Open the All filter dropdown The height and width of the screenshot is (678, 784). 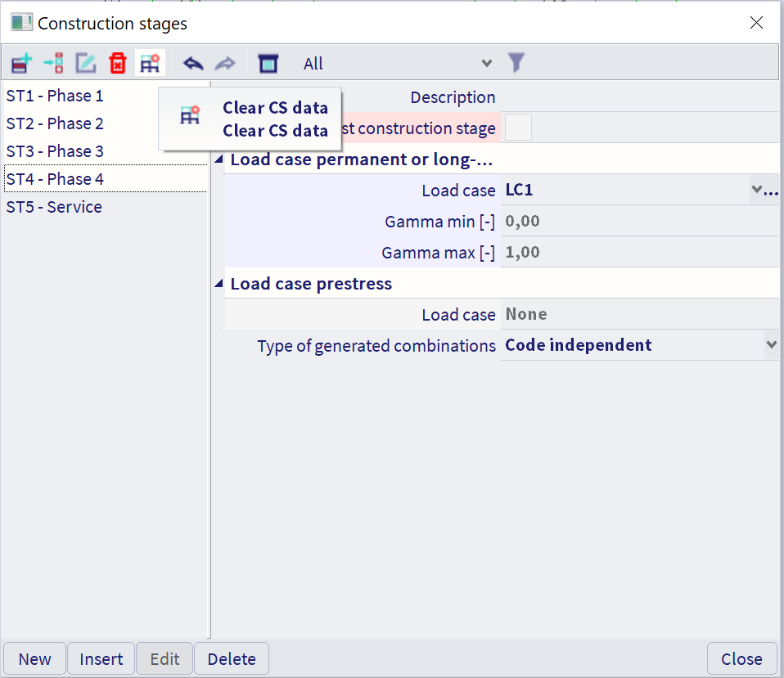(398, 63)
